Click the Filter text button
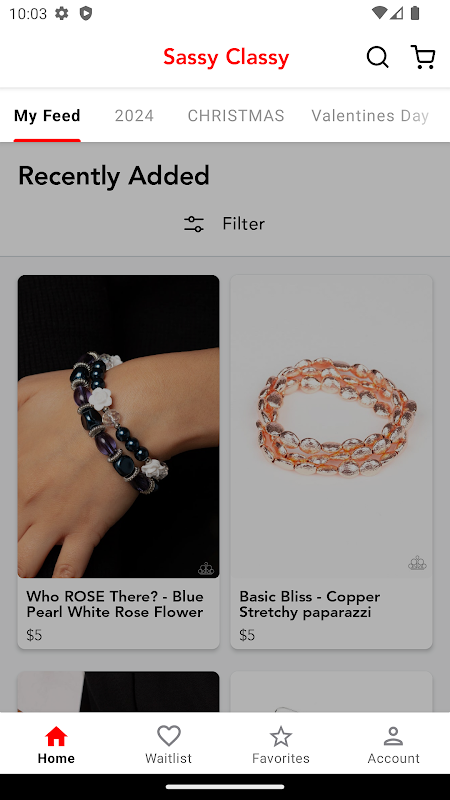Screen dimensions: 450x800 coord(243,224)
